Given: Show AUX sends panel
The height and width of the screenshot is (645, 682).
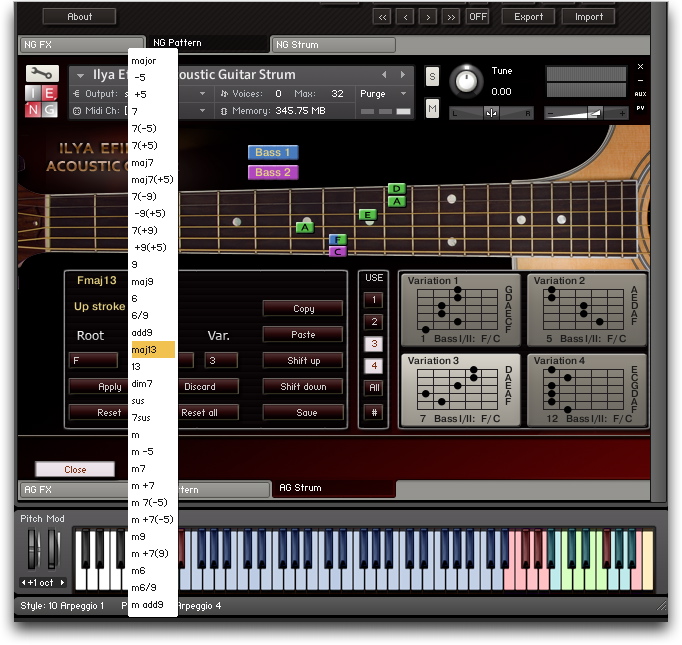Looking at the screenshot, I should point(640,94).
